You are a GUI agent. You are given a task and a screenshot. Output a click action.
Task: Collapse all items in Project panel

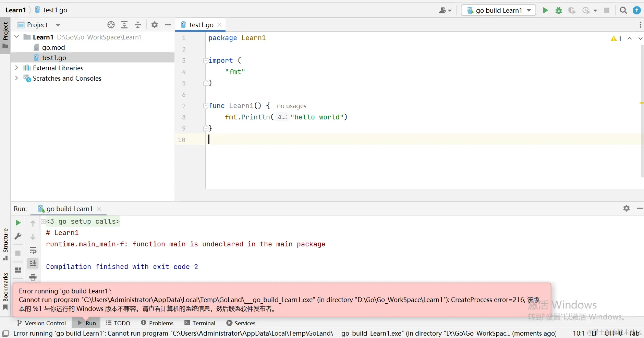138,25
